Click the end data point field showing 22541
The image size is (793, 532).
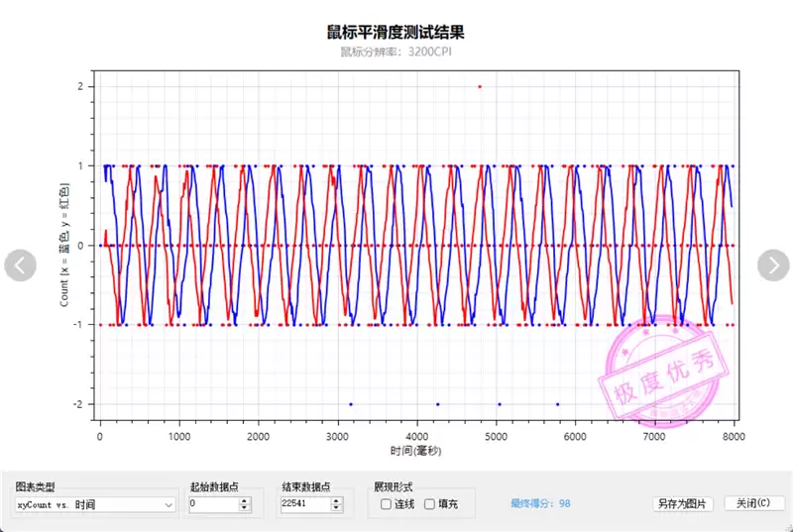click(x=306, y=503)
